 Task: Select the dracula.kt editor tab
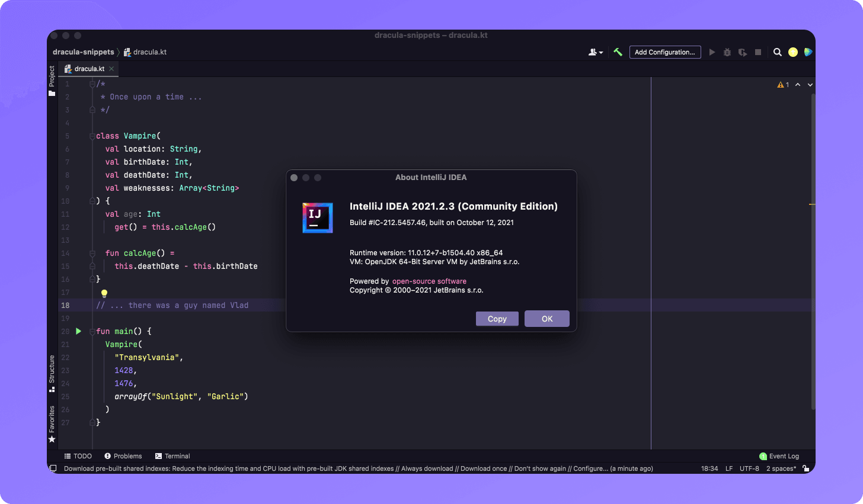(88, 69)
